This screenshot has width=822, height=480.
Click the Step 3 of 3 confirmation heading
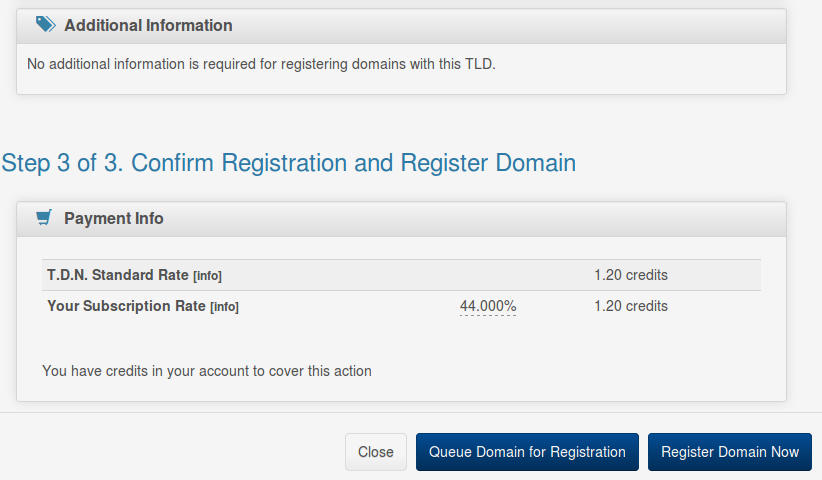[288, 163]
